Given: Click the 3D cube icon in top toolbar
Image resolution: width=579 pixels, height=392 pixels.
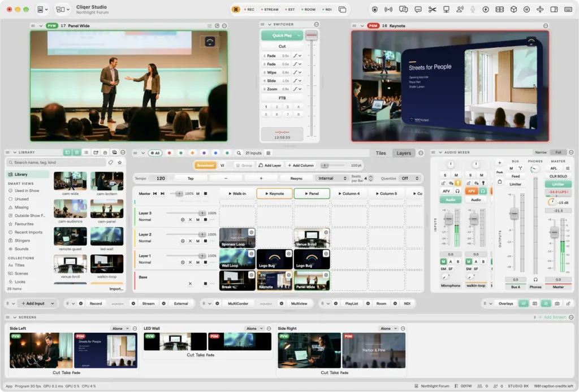Looking at the screenshot, I should (513, 10).
